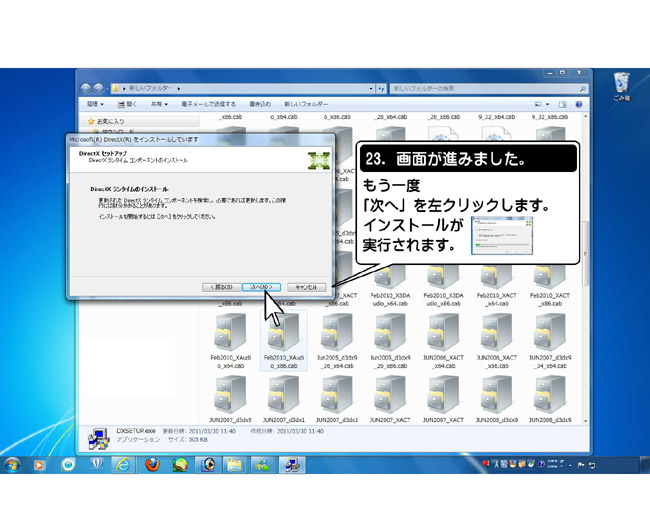This screenshot has width=650, height=507.
Task: Toggle the Explorer preview pane icon
Action: tap(563, 104)
